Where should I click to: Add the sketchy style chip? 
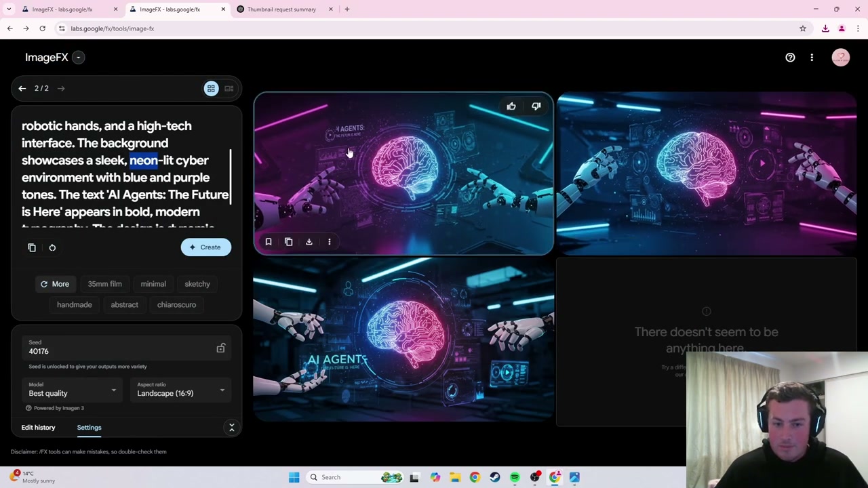[197, 284]
